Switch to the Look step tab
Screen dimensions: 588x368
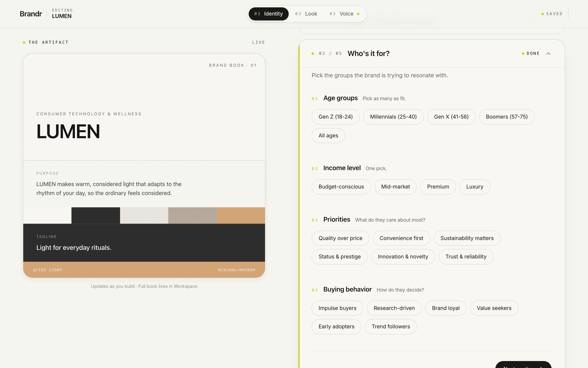coord(306,14)
